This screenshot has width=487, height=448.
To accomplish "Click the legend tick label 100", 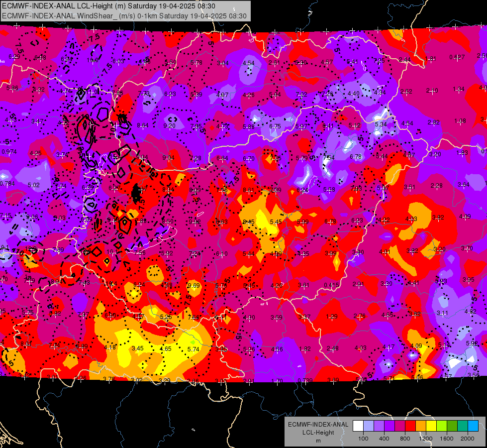I will [x=363, y=439].
